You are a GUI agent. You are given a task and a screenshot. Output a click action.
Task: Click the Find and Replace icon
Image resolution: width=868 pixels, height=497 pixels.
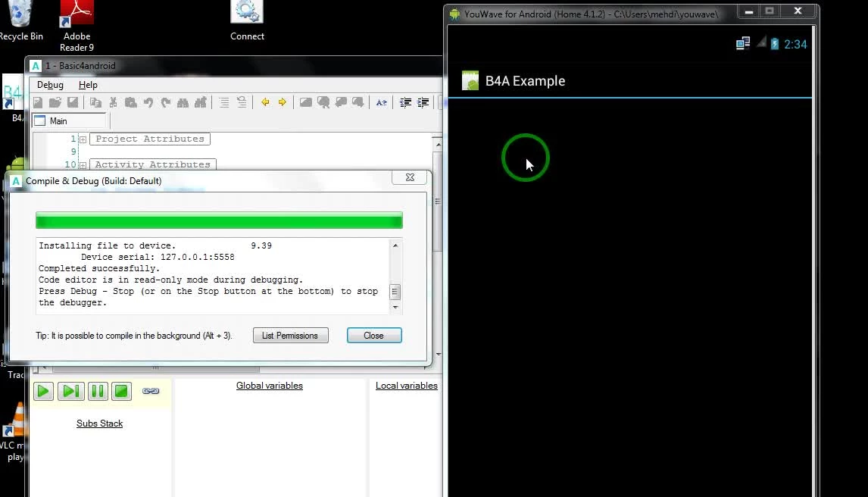click(201, 102)
